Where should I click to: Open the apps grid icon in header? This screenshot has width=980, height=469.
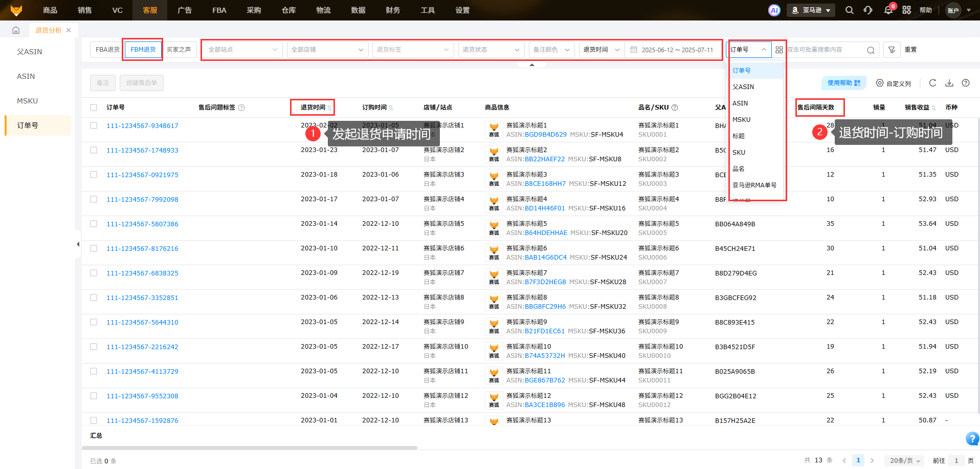pyautogui.click(x=906, y=10)
